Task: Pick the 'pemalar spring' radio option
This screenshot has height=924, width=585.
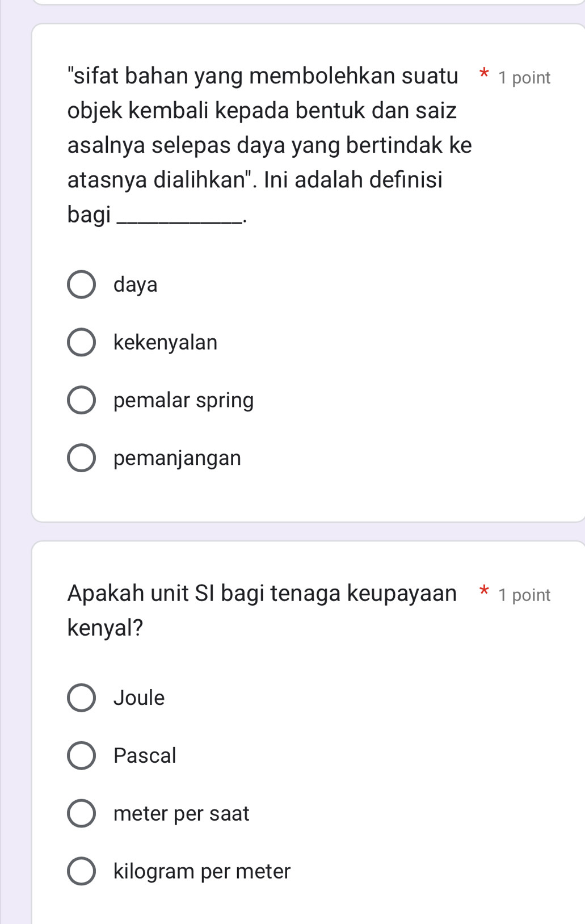Action: pyautogui.click(x=81, y=400)
